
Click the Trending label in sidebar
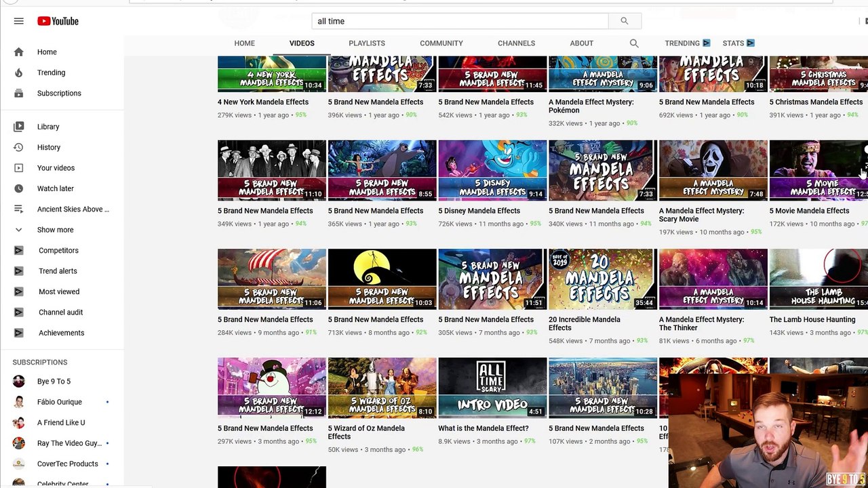[x=52, y=73]
